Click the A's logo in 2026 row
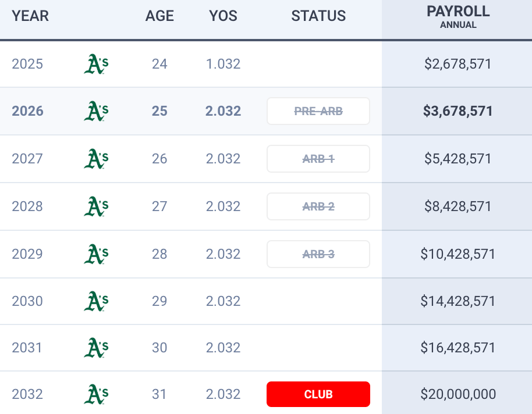This screenshot has width=532, height=414. 96,111
